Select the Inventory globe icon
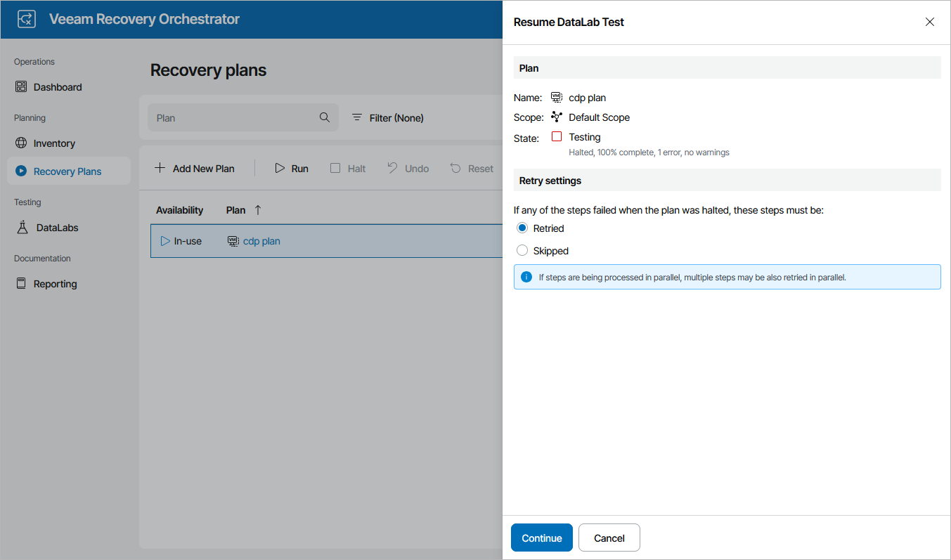Screen dimensions: 951x560 22,143
